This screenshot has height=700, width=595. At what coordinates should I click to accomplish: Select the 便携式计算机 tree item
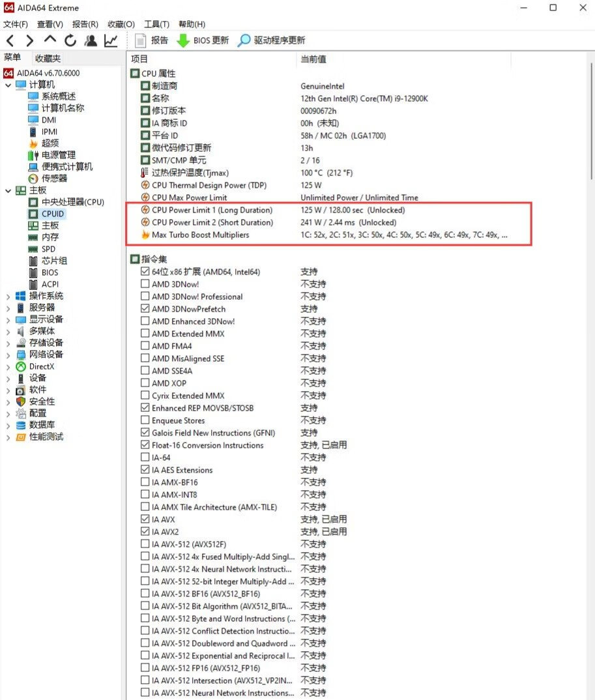pos(67,166)
